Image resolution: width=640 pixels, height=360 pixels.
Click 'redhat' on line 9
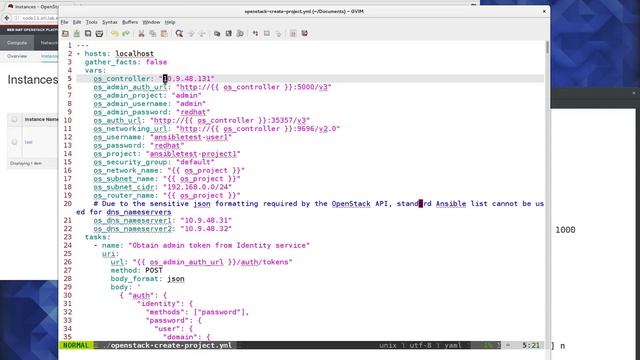pos(193,112)
